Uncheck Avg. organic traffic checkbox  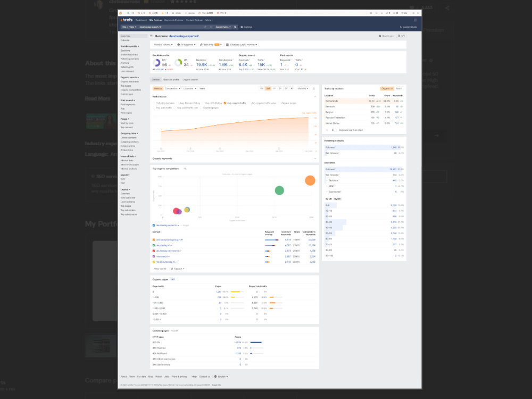click(x=225, y=103)
